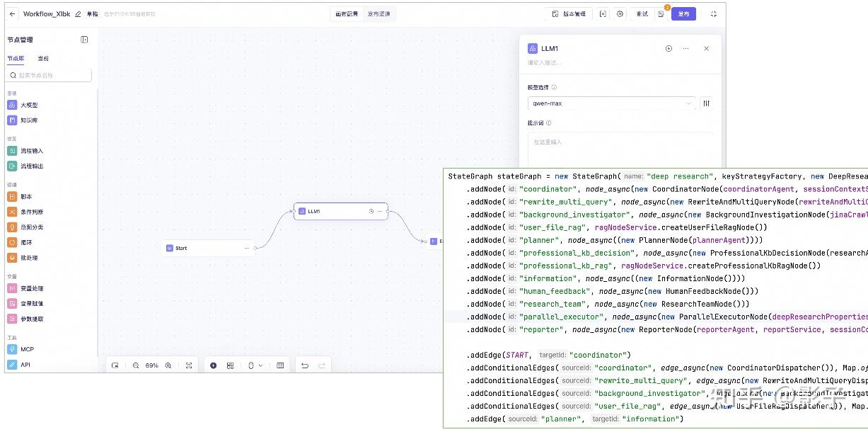This screenshot has height=432, width=868.
Task: Open the qwen-max model dropdown
Action: (x=611, y=103)
